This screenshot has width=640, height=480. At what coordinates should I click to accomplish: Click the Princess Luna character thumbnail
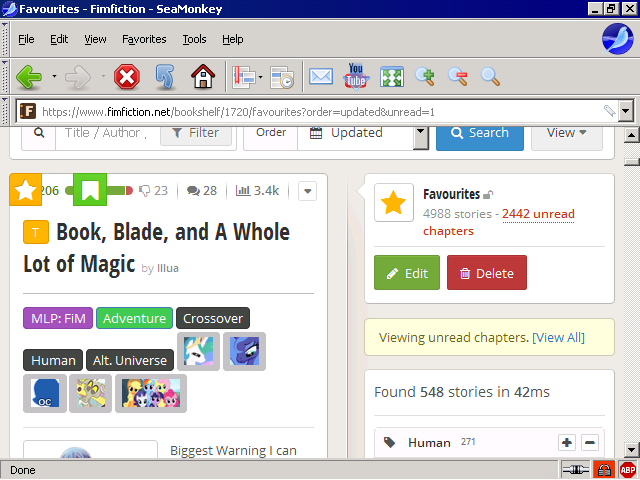coord(244,351)
